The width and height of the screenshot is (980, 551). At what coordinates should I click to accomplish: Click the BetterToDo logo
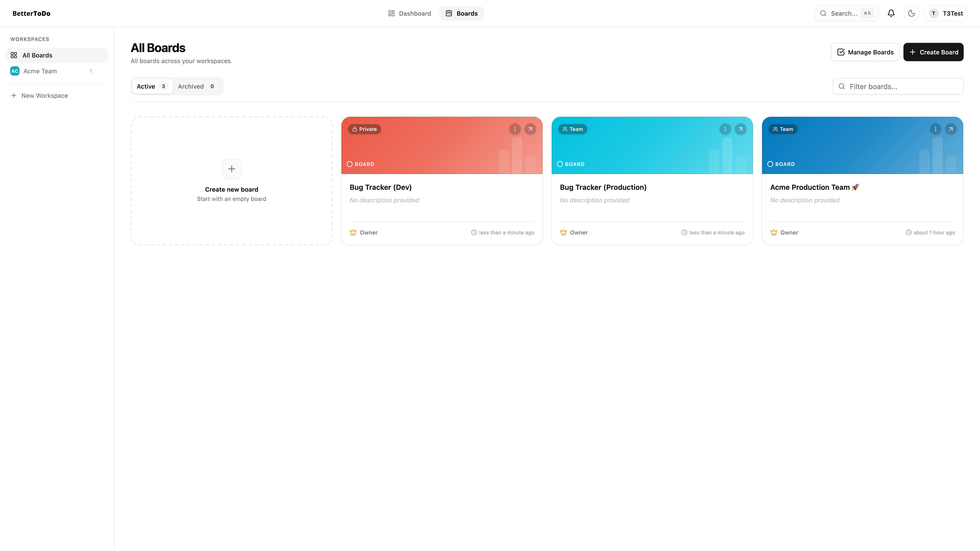[32, 13]
